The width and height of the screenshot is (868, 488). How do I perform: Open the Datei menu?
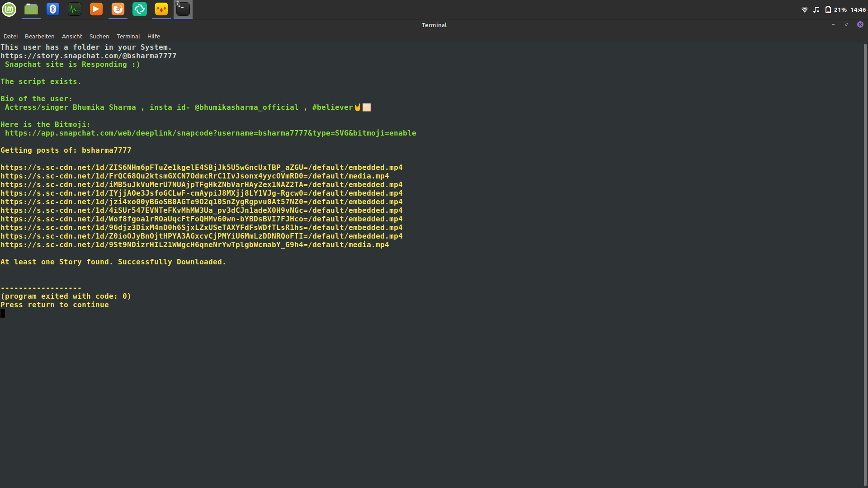pyautogui.click(x=10, y=36)
